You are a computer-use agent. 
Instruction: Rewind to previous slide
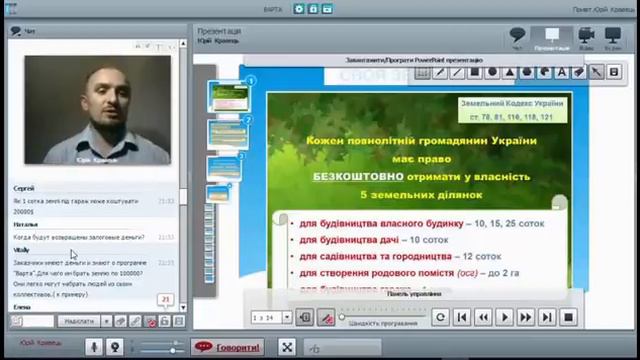point(483,317)
